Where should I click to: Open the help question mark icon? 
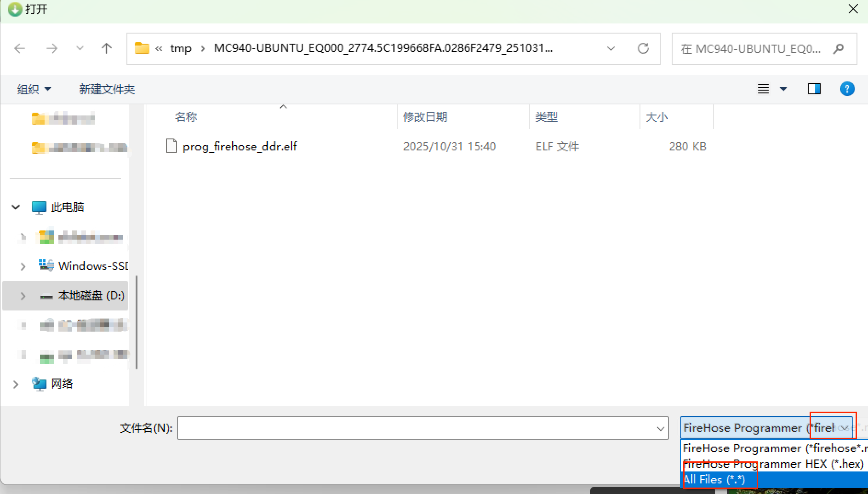tap(847, 89)
